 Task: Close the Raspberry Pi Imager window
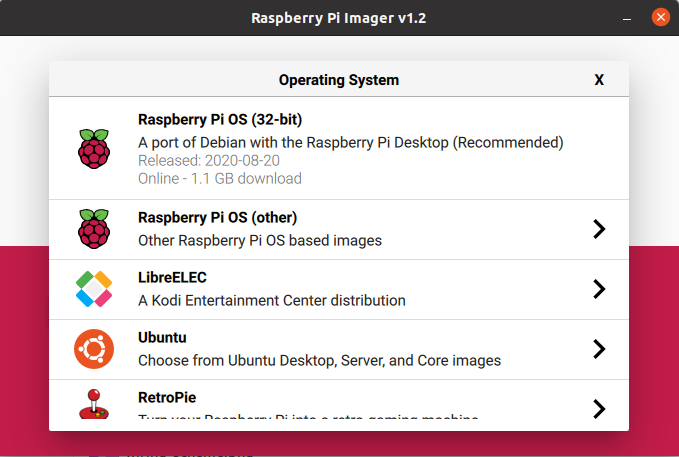point(660,17)
